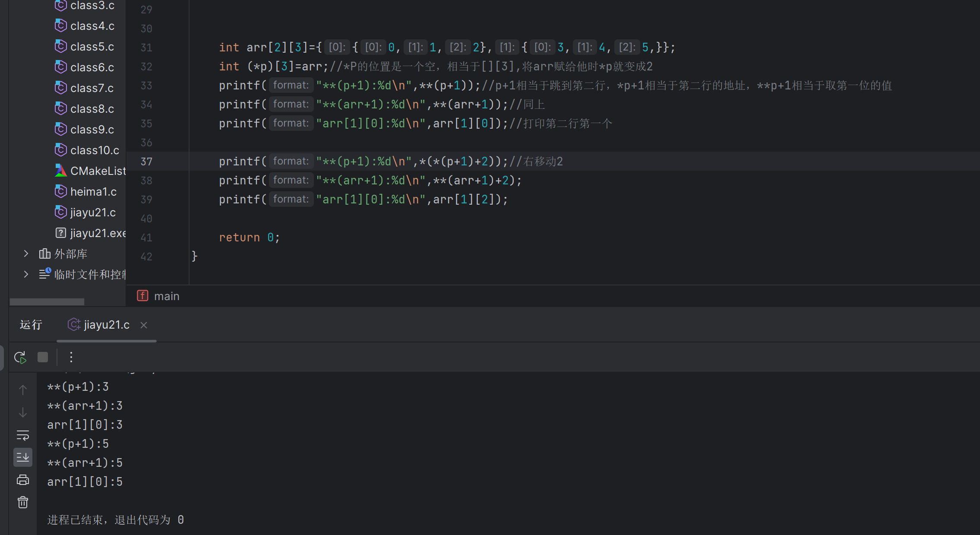Click line number 41 in gutter
980x535 pixels.
point(146,237)
